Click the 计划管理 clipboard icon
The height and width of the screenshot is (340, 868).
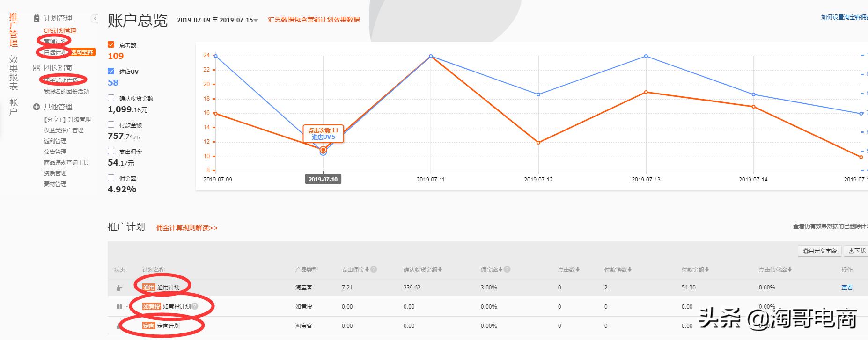click(x=37, y=18)
